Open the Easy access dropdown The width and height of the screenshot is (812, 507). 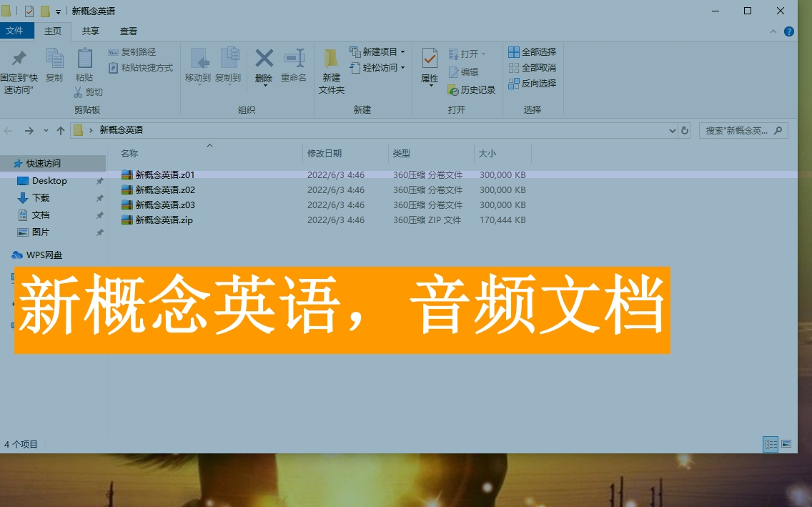[377, 68]
